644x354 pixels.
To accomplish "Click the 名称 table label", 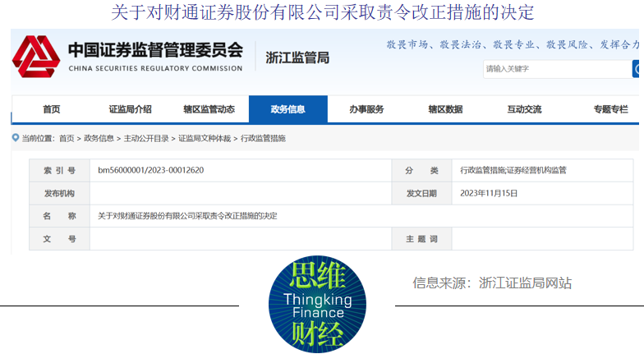I will point(59,216).
